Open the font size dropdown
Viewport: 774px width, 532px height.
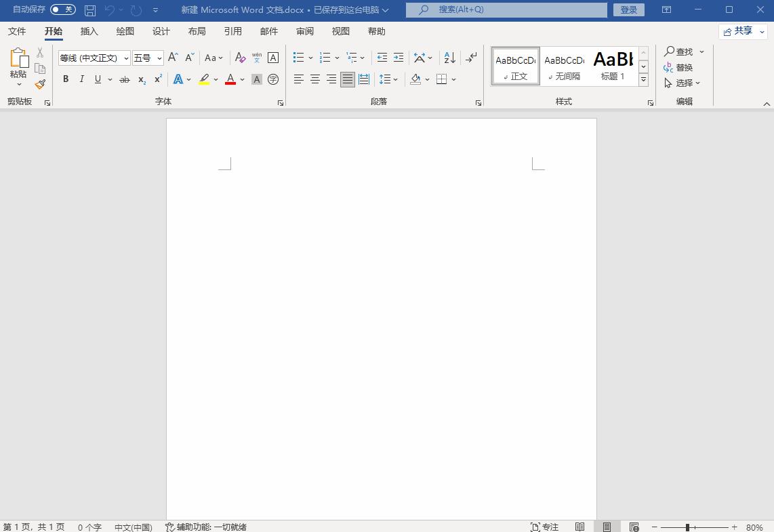tap(159, 58)
